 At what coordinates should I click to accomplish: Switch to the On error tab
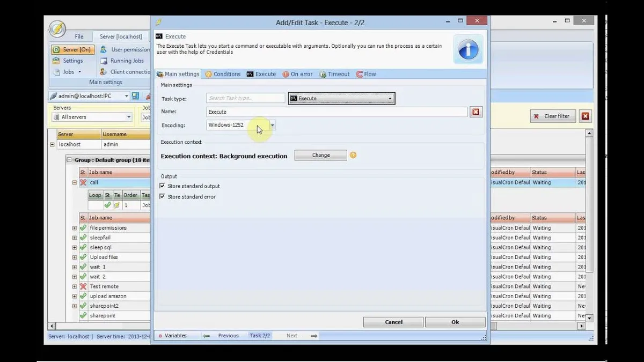pyautogui.click(x=297, y=74)
